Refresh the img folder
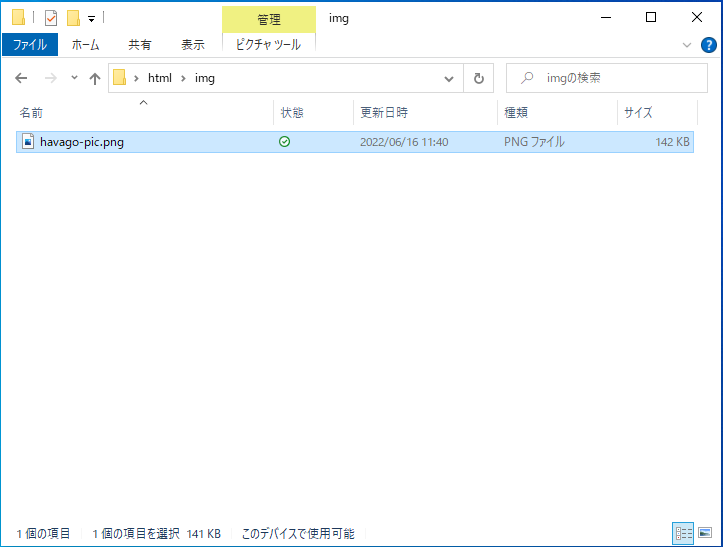 click(x=479, y=78)
